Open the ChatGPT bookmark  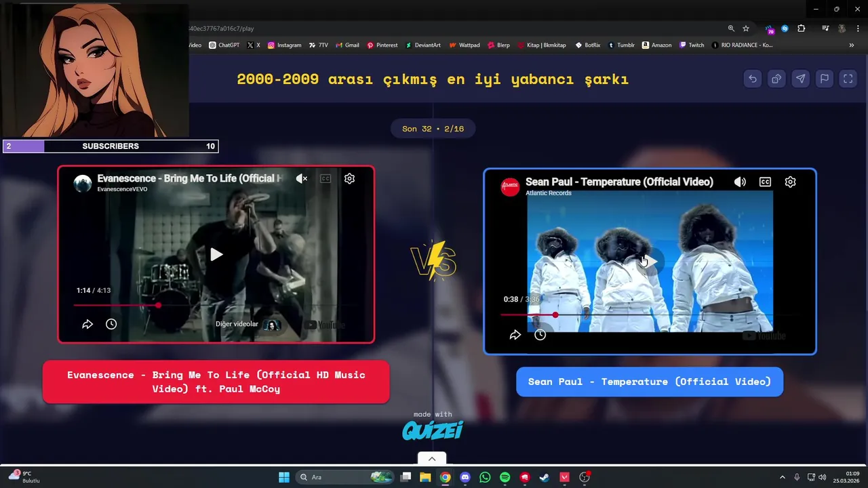(x=224, y=45)
